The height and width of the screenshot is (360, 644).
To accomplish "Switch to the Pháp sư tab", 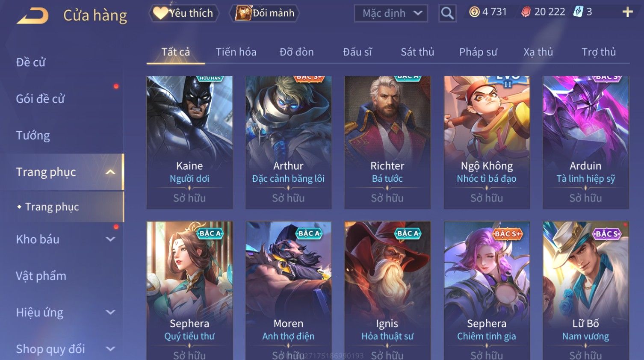I will pyautogui.click(x=478, y=52).
